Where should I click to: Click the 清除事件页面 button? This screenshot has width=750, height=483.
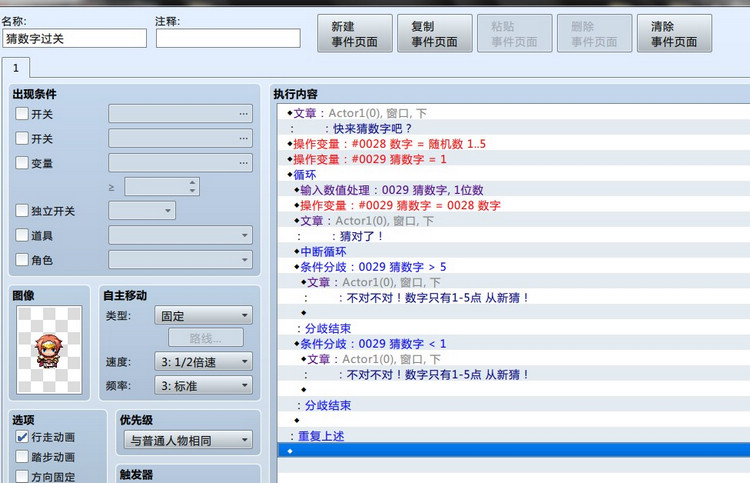pos(674,33)
